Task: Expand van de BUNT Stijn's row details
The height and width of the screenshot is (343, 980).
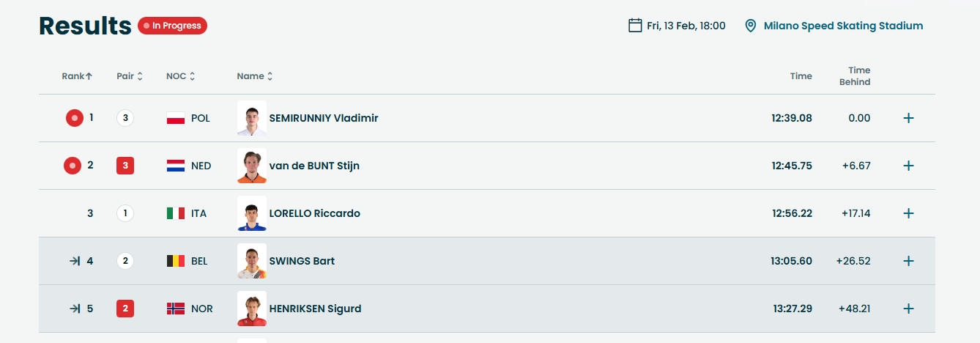Action: click(908, 166)
